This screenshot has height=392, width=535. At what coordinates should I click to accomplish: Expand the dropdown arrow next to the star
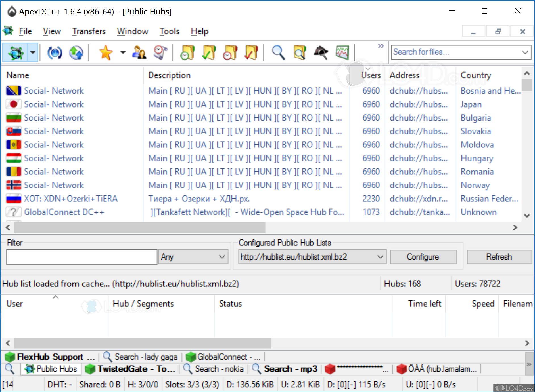click(123, 52)
